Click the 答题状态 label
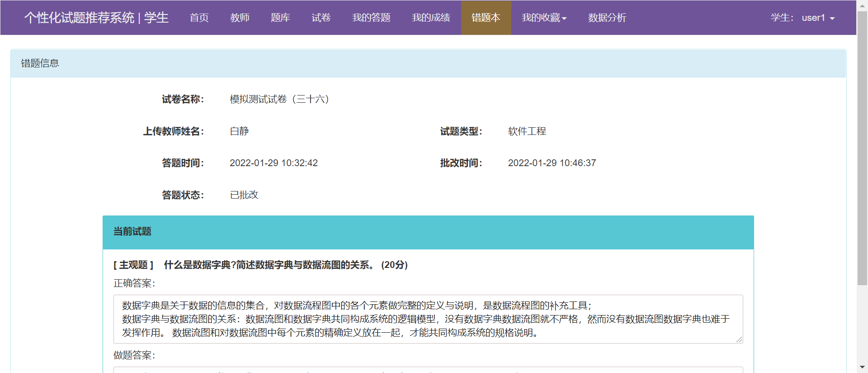Screen dimensions: 868x373 (183, 195)
